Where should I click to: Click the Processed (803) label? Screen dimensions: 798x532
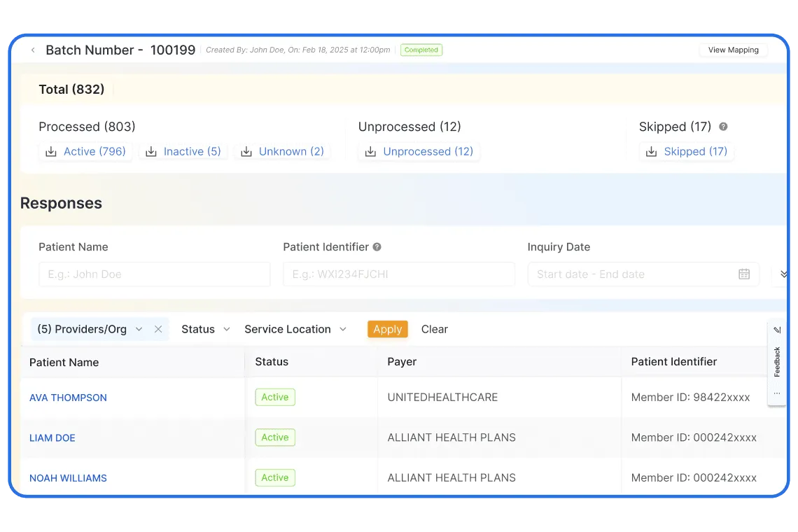pos(87,127)
